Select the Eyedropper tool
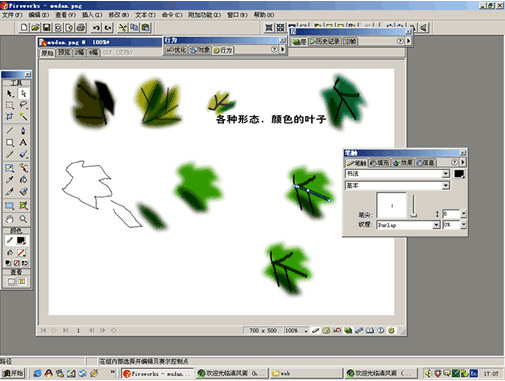The image size is (505, 381). point(10,180)
